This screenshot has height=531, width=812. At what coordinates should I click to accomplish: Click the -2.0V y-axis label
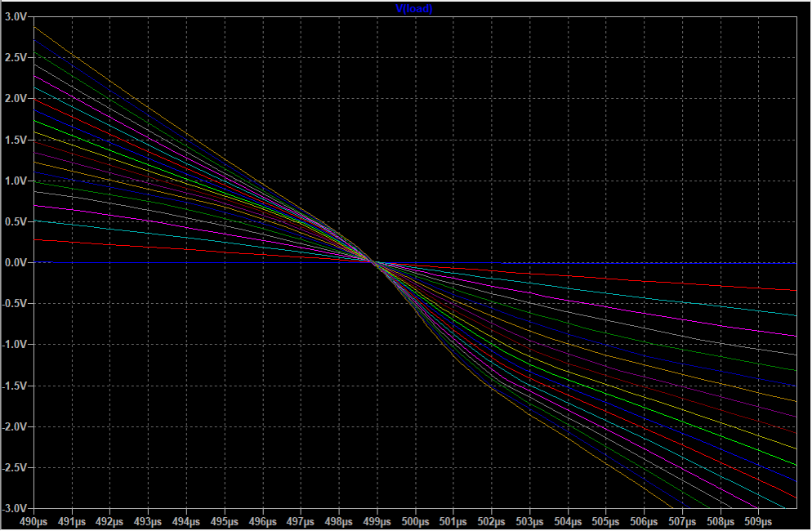(x=15, y=427)
